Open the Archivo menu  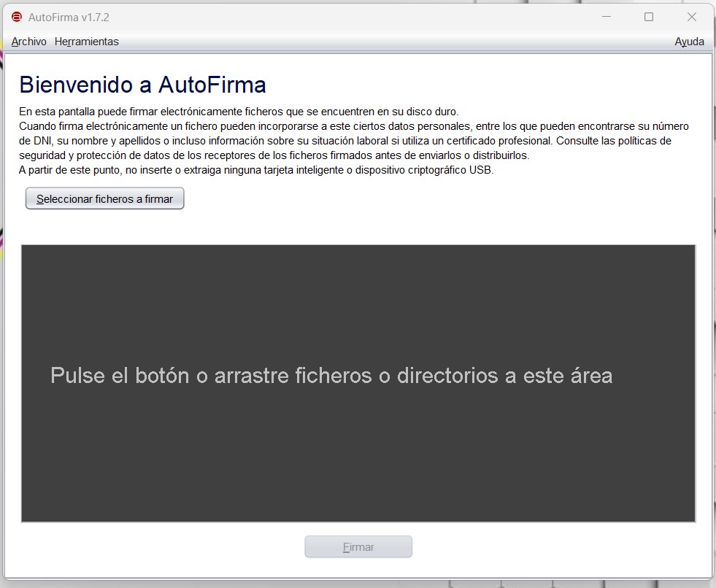point(28,42)
